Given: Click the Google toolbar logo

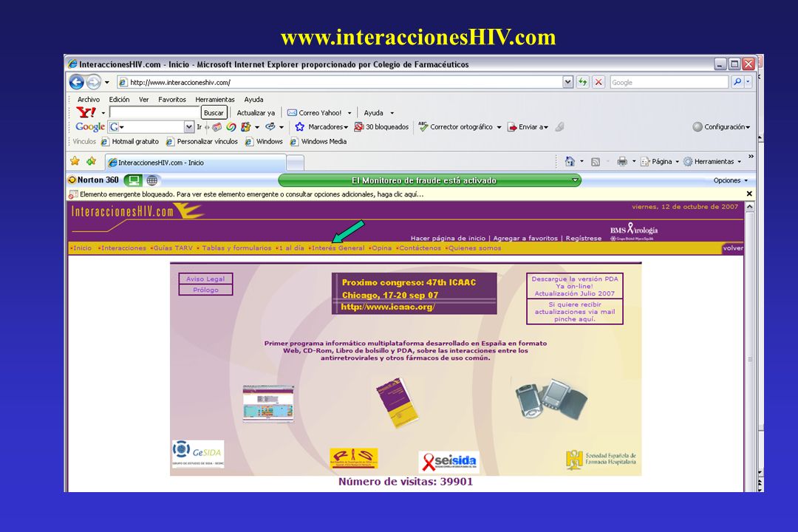Looking at the screenshot, I should click(90, 127).
